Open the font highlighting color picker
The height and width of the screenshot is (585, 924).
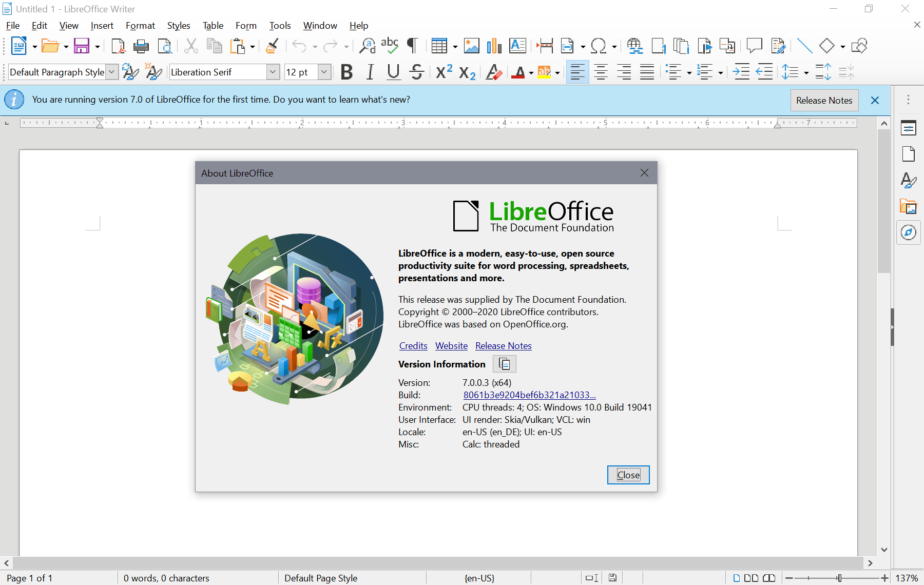tap(556, 72)
